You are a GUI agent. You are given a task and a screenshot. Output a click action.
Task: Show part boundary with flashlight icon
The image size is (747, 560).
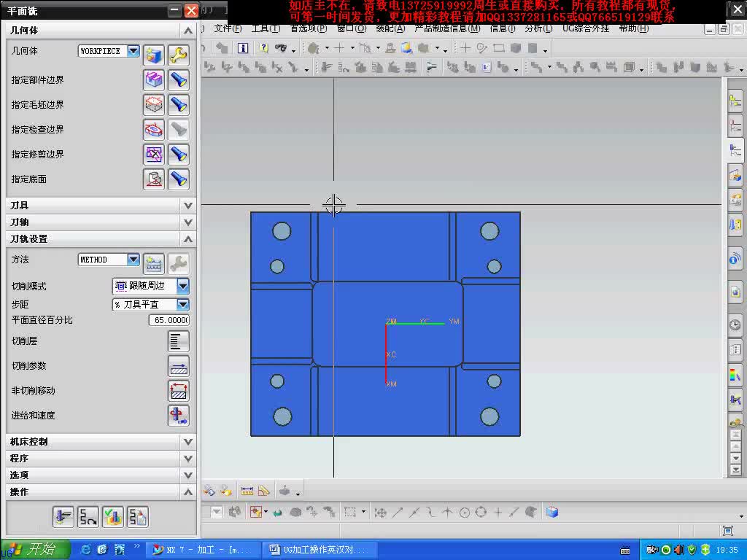pos(178,80)
